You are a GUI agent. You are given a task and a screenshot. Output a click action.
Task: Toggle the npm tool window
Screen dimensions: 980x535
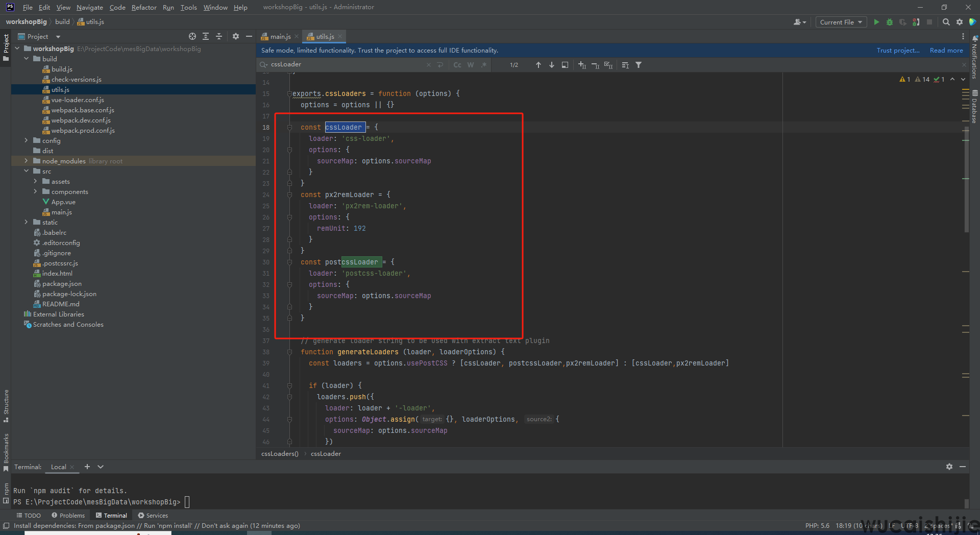[6, 493]
